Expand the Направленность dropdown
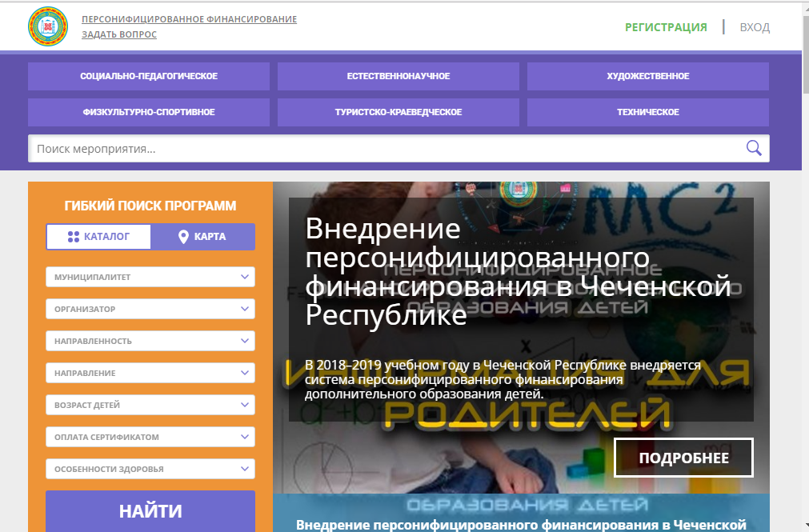This screenshot has height=532, width=809. pyautogui.click(x=150, y=341)
